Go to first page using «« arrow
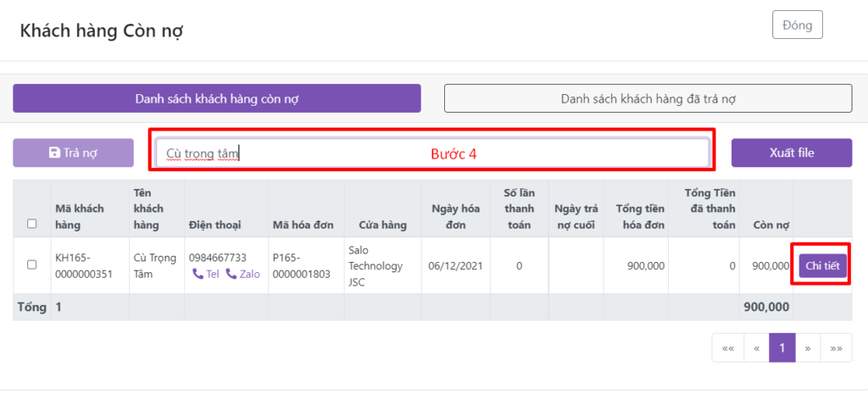Viewport: 868px width, 406px height. point(727,348)
